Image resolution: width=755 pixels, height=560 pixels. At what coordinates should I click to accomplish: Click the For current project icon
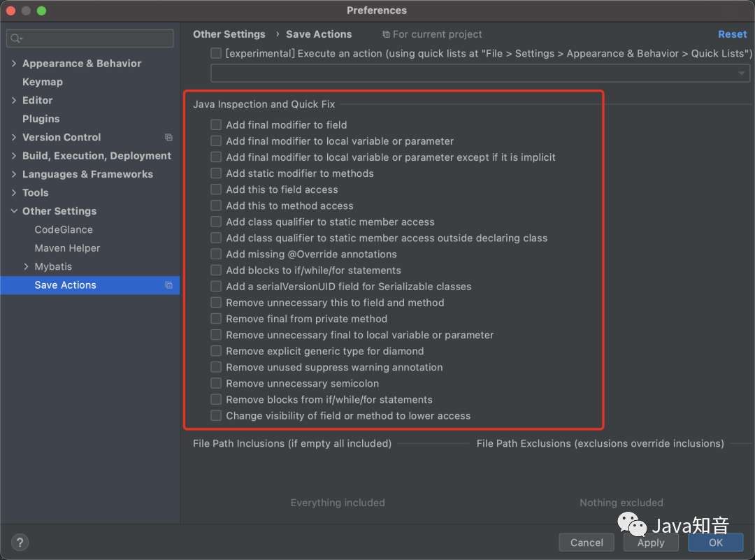[386, 34]
